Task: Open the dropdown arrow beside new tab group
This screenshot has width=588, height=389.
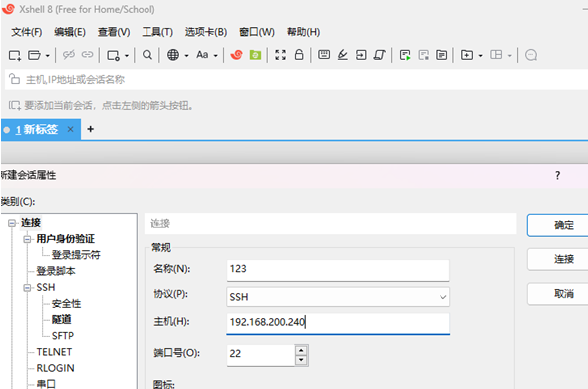Action: 480,56
